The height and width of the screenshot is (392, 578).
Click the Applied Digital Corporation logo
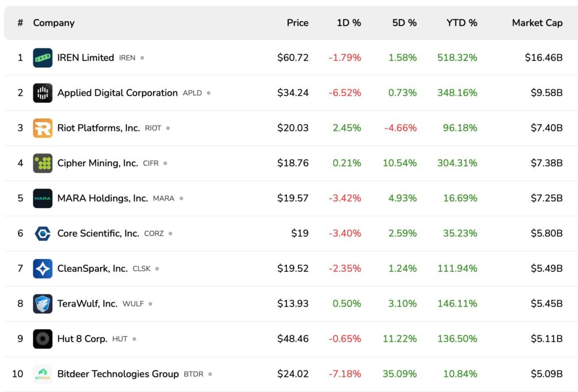pos(42,93)
